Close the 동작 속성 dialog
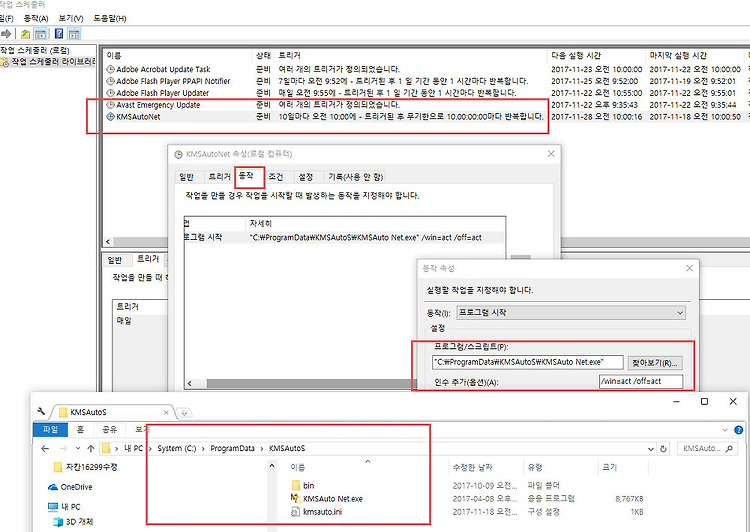Screen dimensions: 750x532 coord(689,268)
